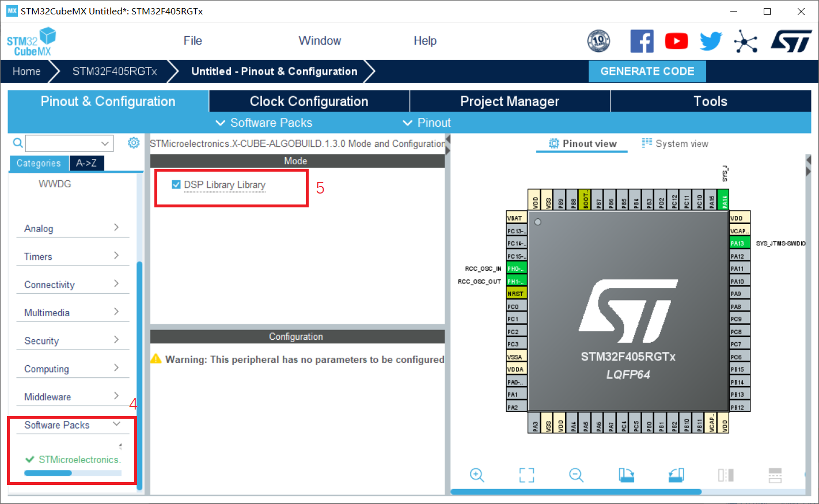Screen dimensions: 819x504
Task: Open the Project Manager tab
Action: pos(509,101)
